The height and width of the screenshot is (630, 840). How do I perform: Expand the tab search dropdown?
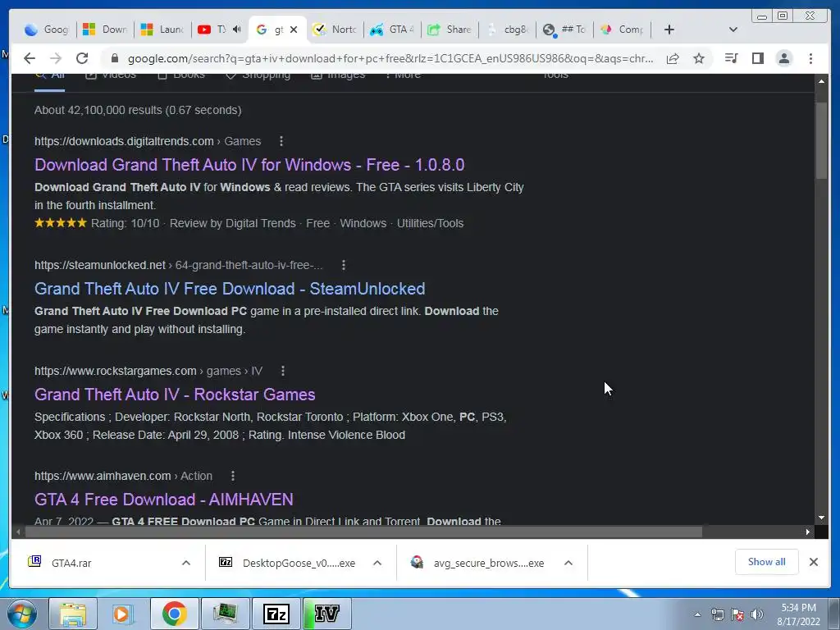pos(733,30)
